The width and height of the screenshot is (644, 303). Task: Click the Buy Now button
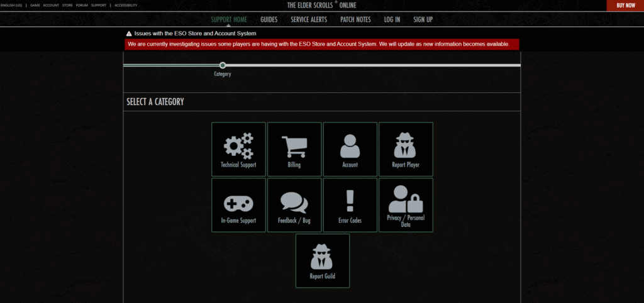[x=626, y=5]
